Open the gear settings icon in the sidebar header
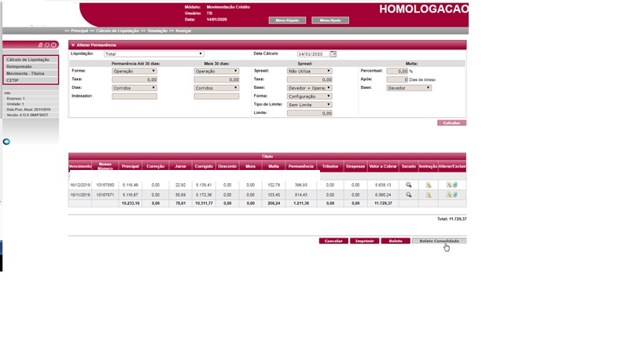 click(x=47, y=45)
